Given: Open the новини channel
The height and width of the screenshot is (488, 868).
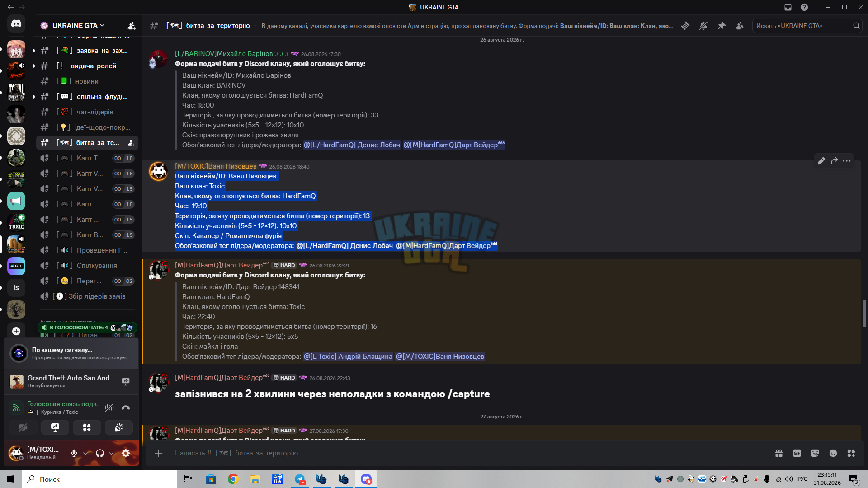Looking at the screenshot, I should coord(87,81).
